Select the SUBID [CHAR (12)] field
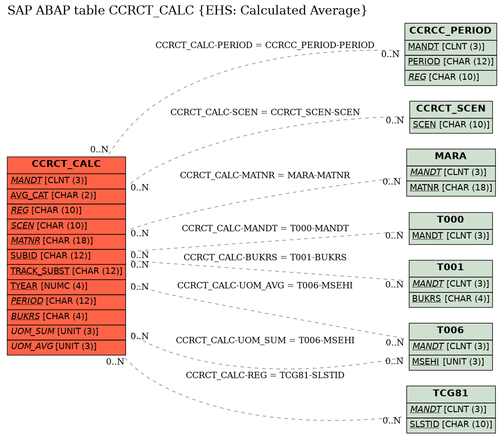Image resolution: width=504 pixels, height=438 pixels. [x=66, y=257]
